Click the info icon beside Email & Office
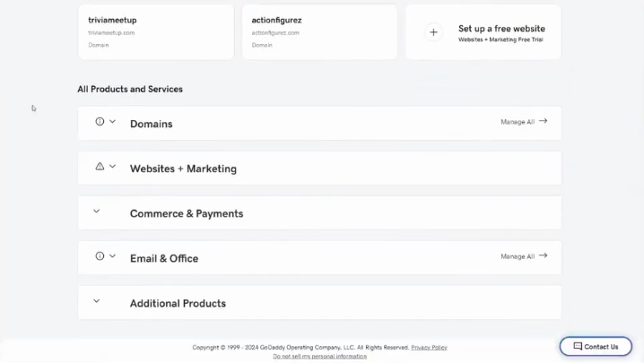 (100, 256)
